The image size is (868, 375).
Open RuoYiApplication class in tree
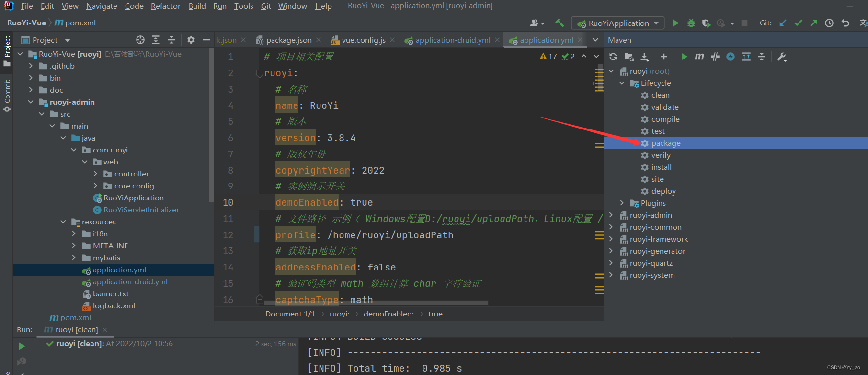coord(133,198)
